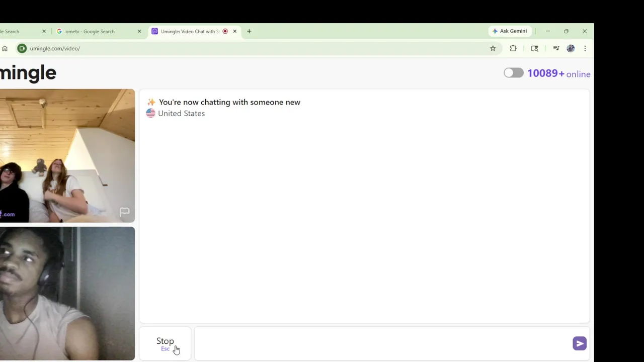Open media controls icon in toolbar
The width and height of the screenshot is (644, 362).
[556, 48]
